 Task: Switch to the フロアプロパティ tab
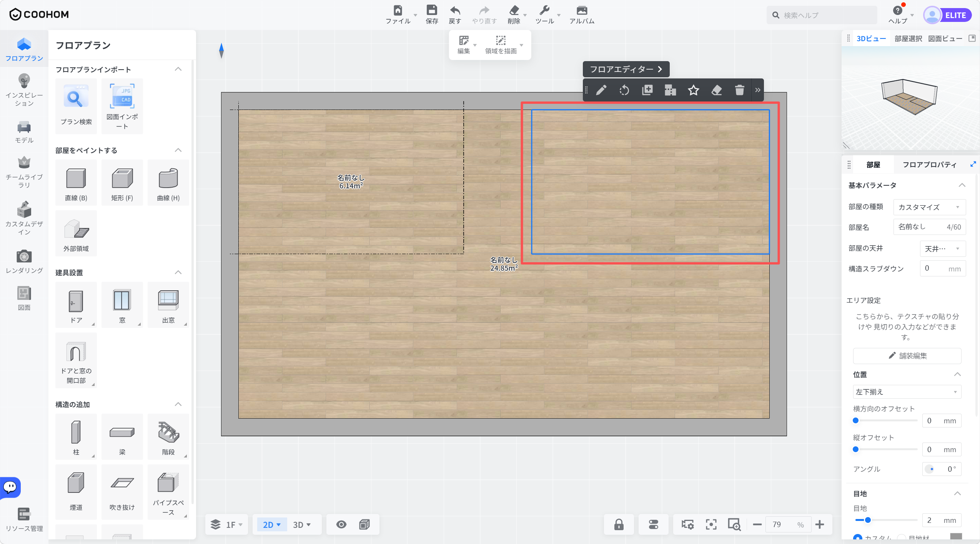(x=929, y=165)
